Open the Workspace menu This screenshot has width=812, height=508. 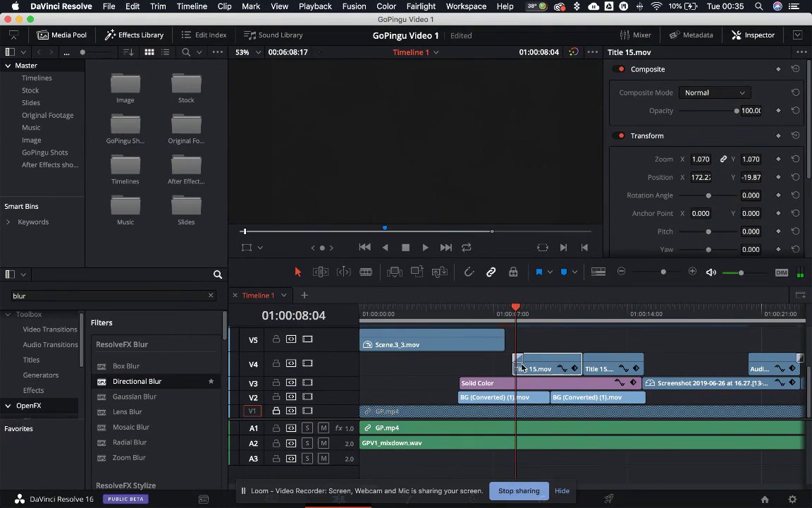[466, 6]
